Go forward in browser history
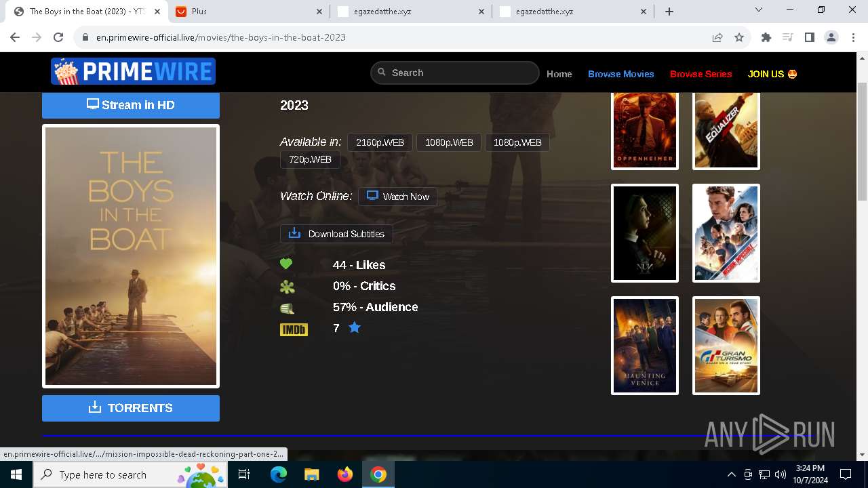The width and height of the screenshot is (868, 488). point(37,37)
